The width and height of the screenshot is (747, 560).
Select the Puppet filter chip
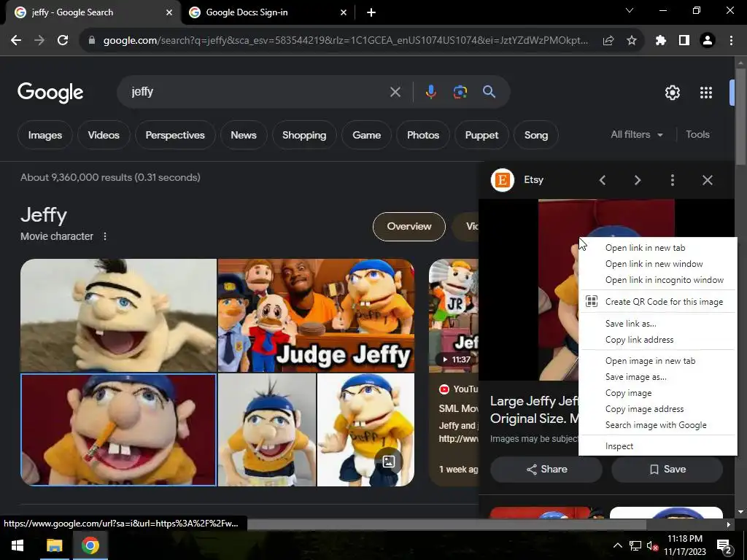coord(481,135)
